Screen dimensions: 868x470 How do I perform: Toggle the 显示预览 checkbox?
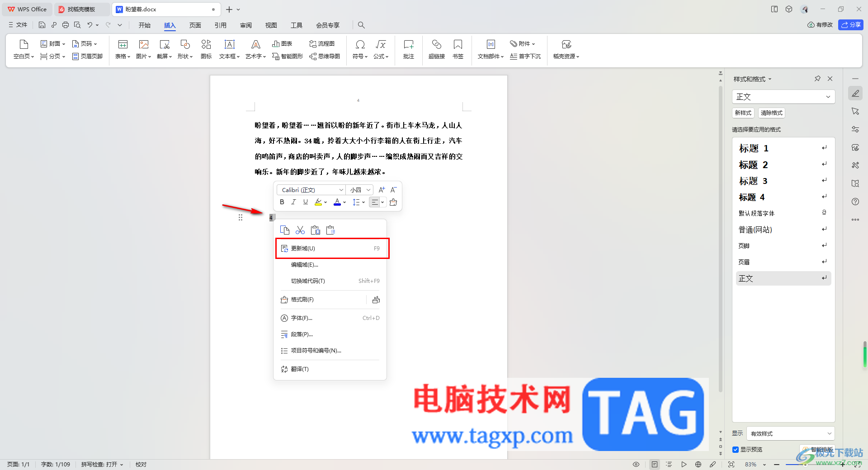(x=736, y=450)
